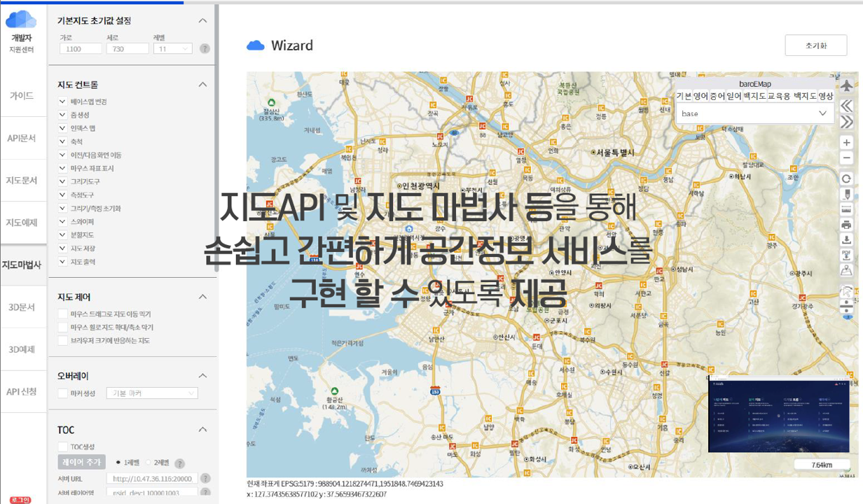The height and width of the screenshot is (504, 863).
Task: Click the 레이어 추가 button
Action: pyautogui.click(x=81, y=463)
